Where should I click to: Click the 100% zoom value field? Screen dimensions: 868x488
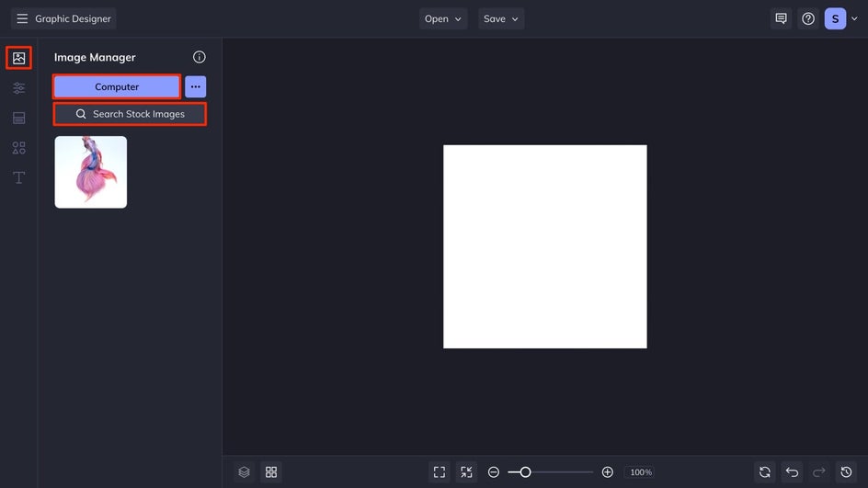tap(641, 472)
